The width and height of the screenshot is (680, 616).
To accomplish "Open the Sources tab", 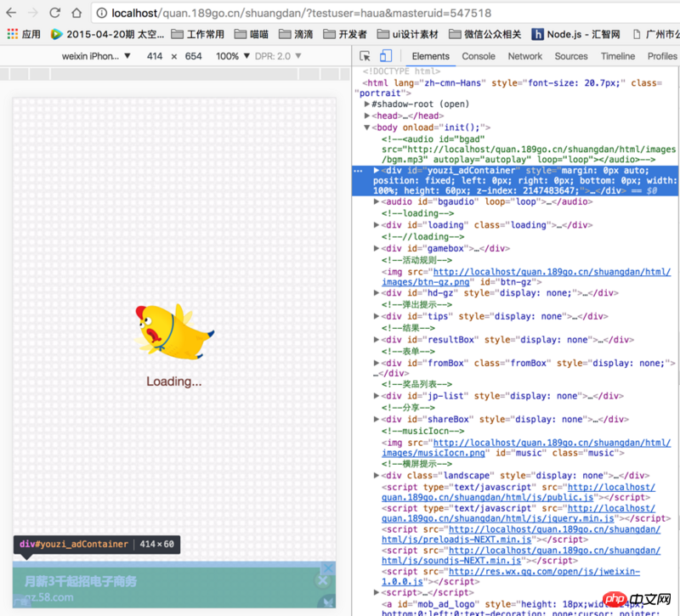I will [570, 56].
